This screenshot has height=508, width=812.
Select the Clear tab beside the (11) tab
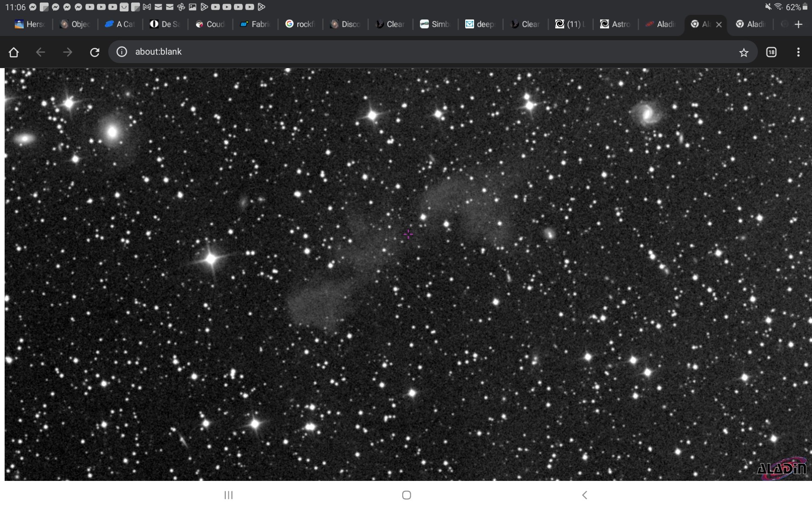526,25
